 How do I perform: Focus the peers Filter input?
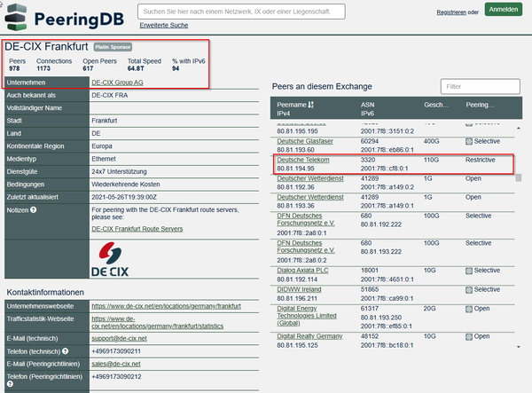click(x=480, y=87)
